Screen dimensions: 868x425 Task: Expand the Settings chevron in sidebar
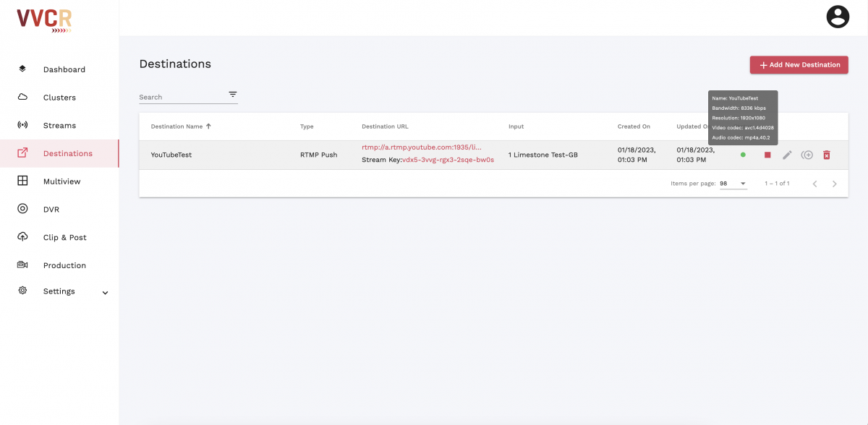(105, 293)
